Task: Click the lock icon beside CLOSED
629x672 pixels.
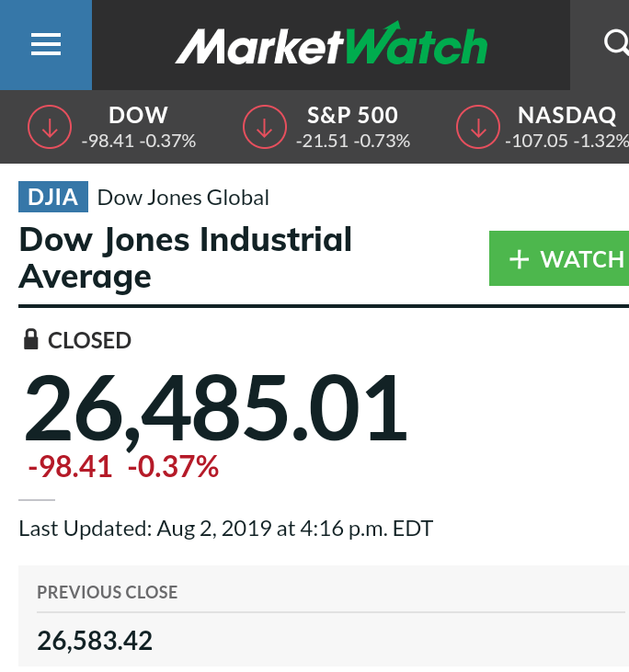Action: tap(31, 339)
